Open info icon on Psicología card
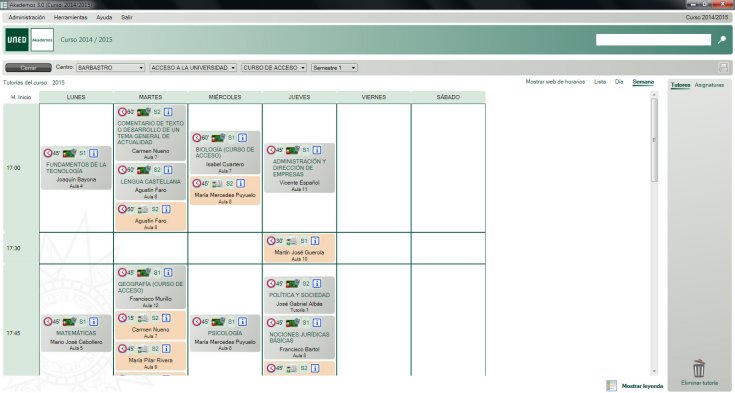735x393 pixels. [x=242, y=322]
